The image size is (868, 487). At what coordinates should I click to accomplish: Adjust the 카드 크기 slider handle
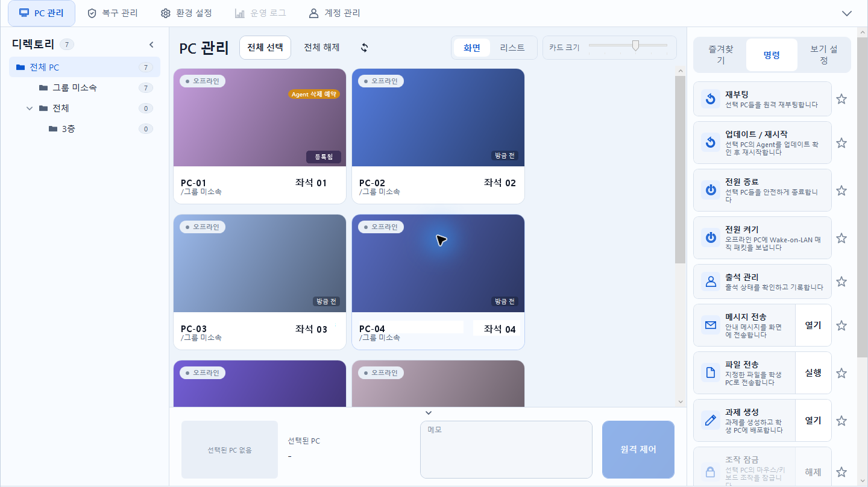point(635,45)
